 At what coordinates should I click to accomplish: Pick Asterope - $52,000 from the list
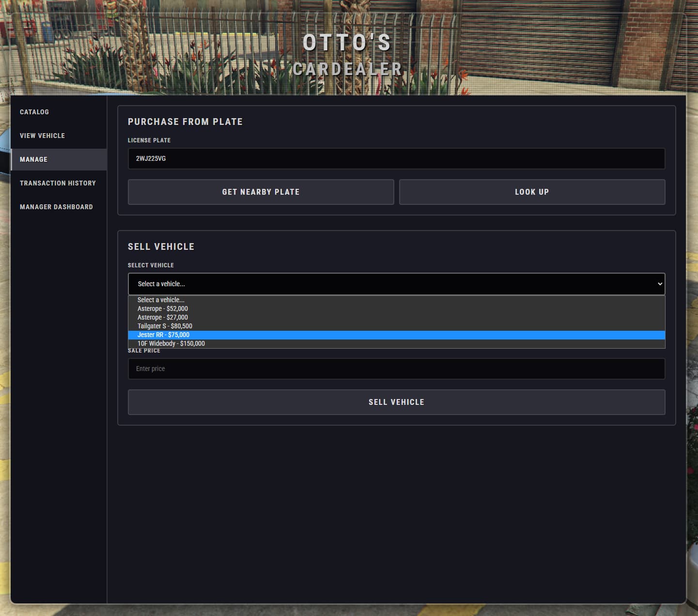(163, 308)
